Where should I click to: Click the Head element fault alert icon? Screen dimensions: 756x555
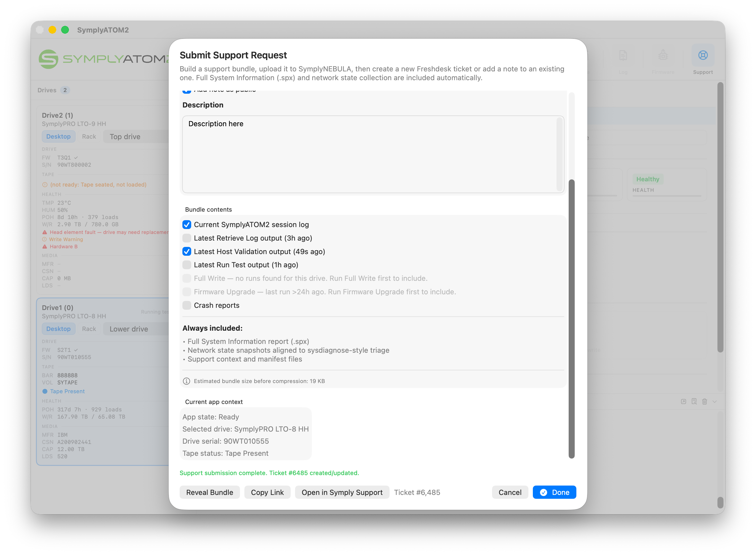tap(45, 232)
